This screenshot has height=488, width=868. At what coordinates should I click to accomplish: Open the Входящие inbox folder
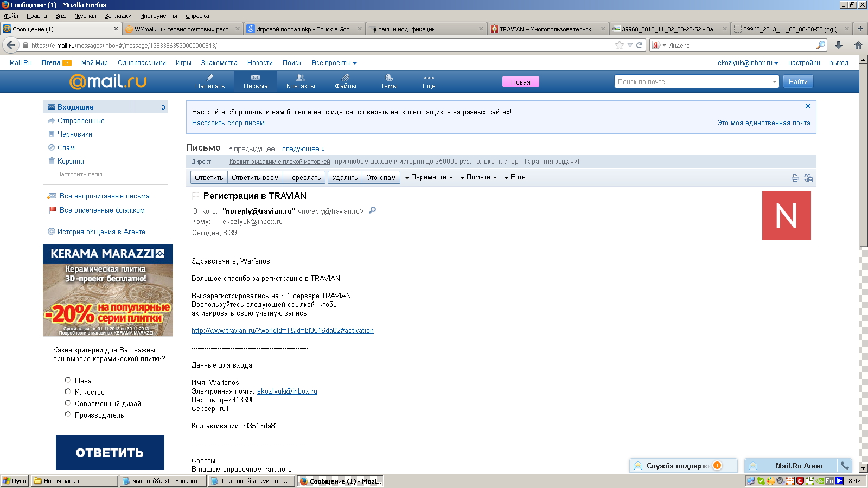point(105,107)
